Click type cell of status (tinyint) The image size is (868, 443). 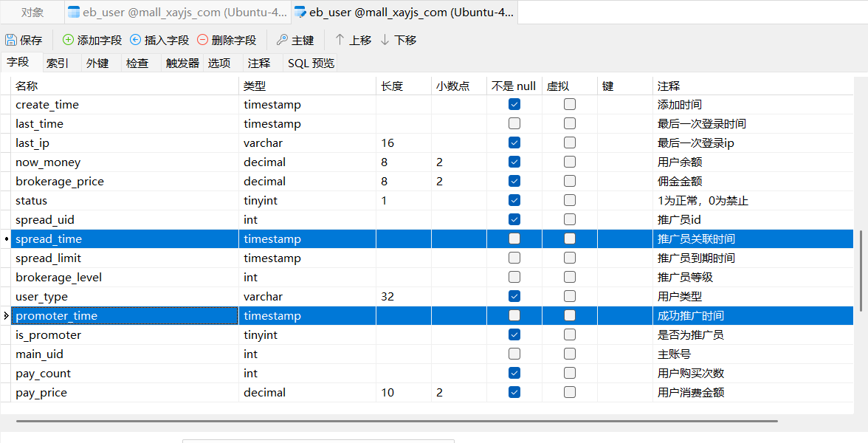pos(307,201)
